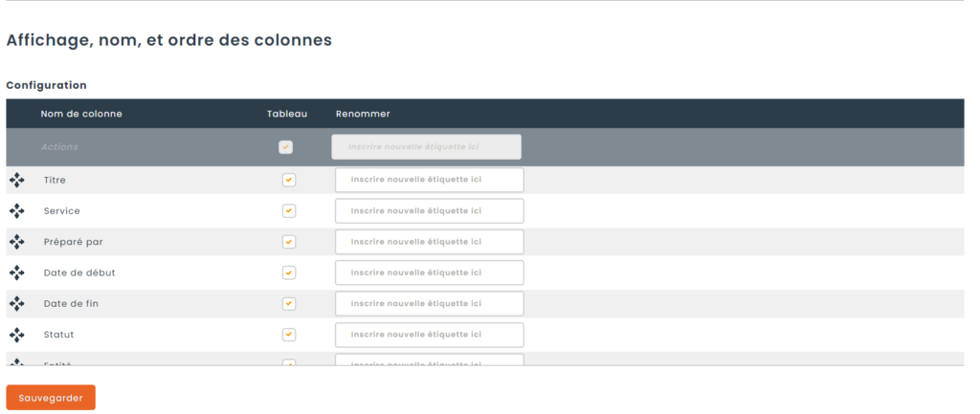Click the Date de fin rename field
The image size is (980, 414).
[x=429, y=304]
